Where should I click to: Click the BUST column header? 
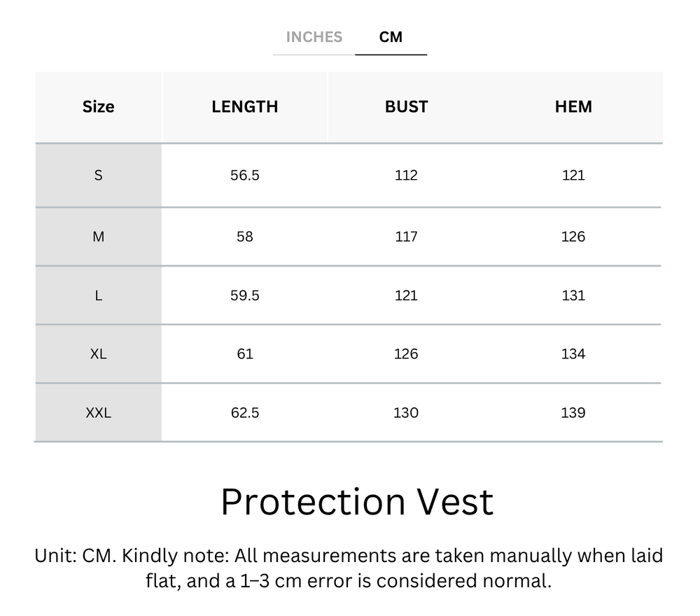click(406, 107)
